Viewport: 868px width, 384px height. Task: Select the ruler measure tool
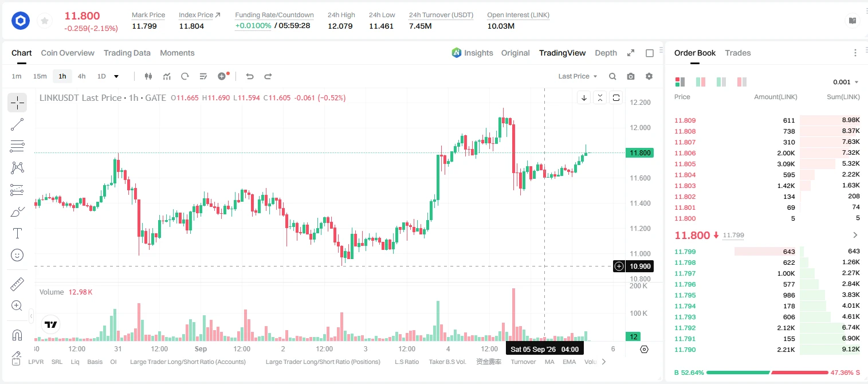[x=17, y=284]
